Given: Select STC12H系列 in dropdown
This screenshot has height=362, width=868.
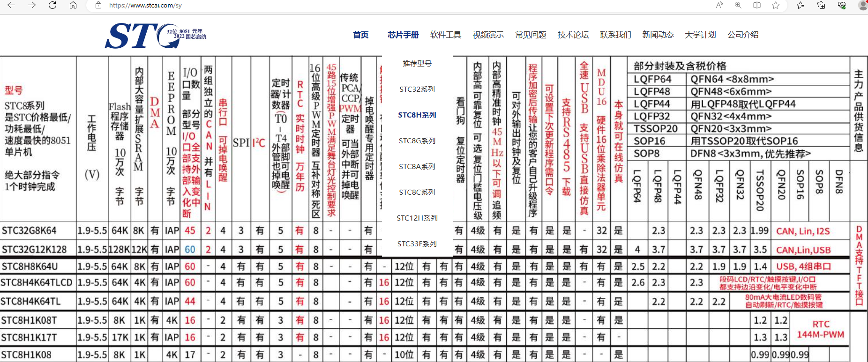Looking at the screenshot, I should tap(417, 218).
